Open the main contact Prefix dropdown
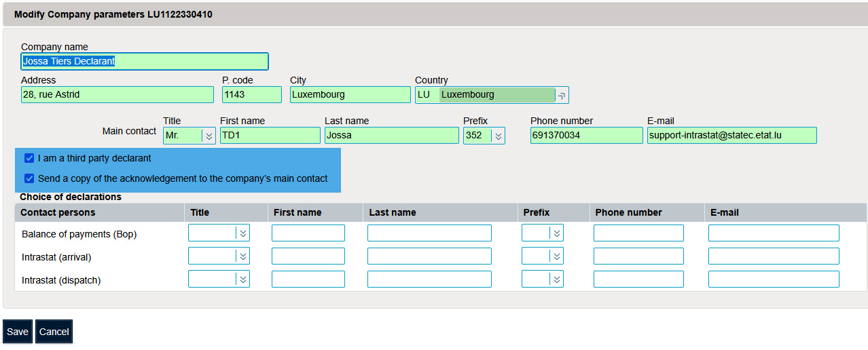The width and height of the screenshot is (868, 350). [x=499, y=136]
